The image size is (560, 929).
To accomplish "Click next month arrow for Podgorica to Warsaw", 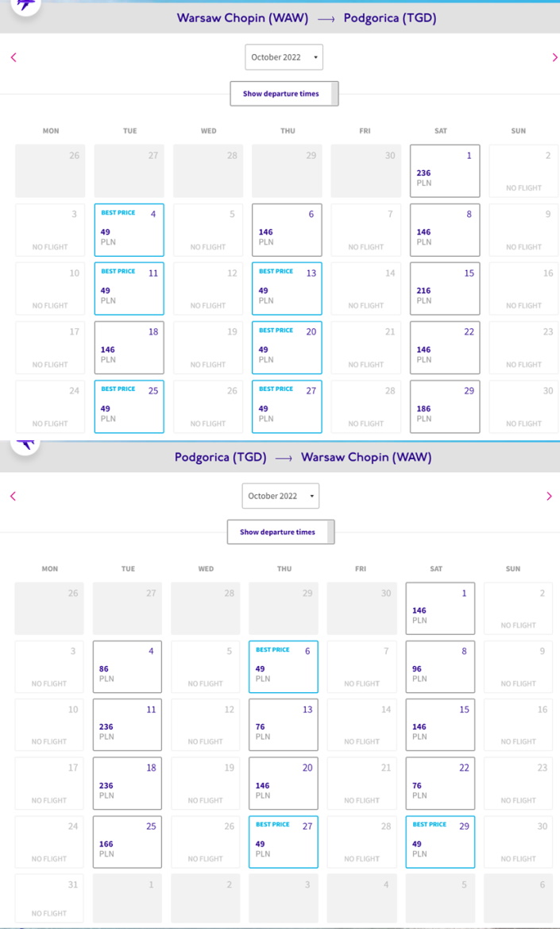I will pos(549,496).
